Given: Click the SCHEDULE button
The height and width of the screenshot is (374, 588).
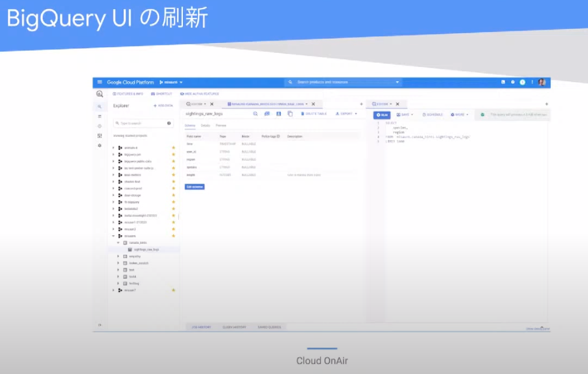Looking at the screenshot, I should coord(433,115).
